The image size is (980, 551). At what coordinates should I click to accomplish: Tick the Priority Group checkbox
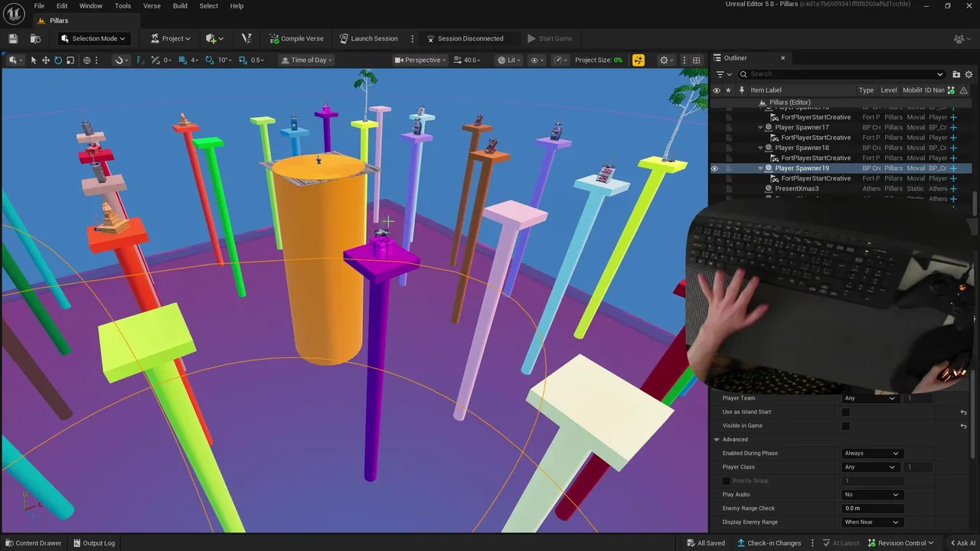click(727, 481)
